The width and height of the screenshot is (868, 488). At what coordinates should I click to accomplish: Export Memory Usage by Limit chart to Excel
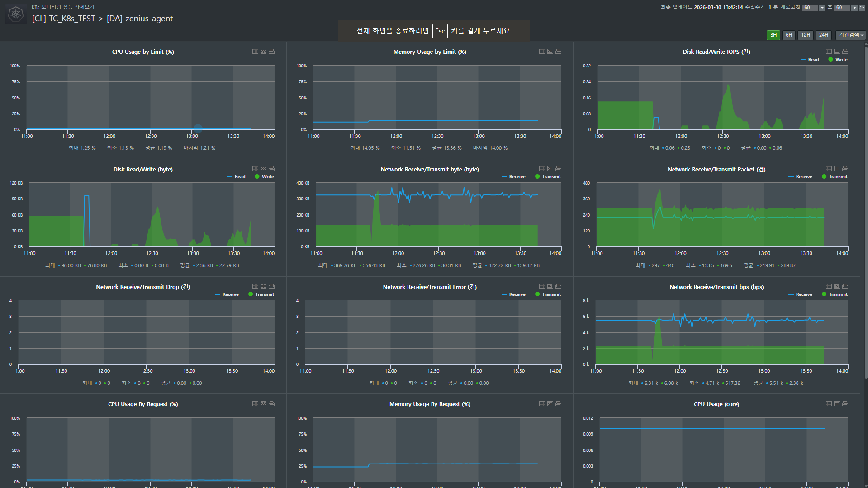pyautogui.click(x=550, y=52)
